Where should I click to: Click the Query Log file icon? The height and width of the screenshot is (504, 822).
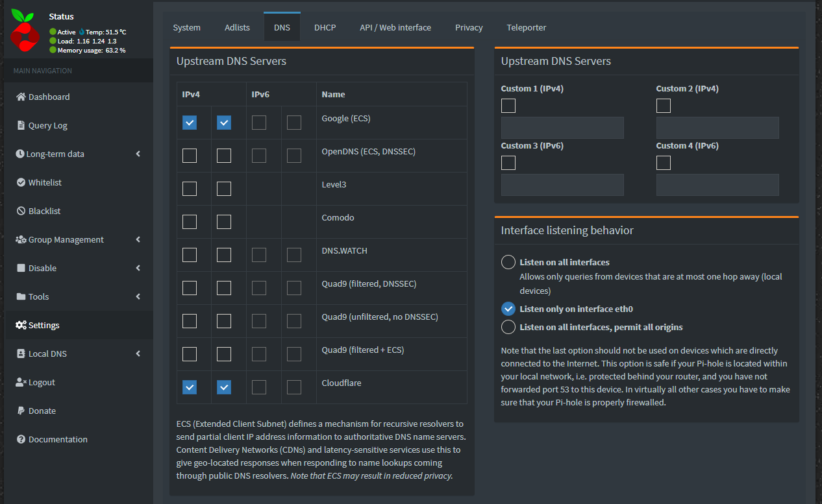[x=21, y=125]
